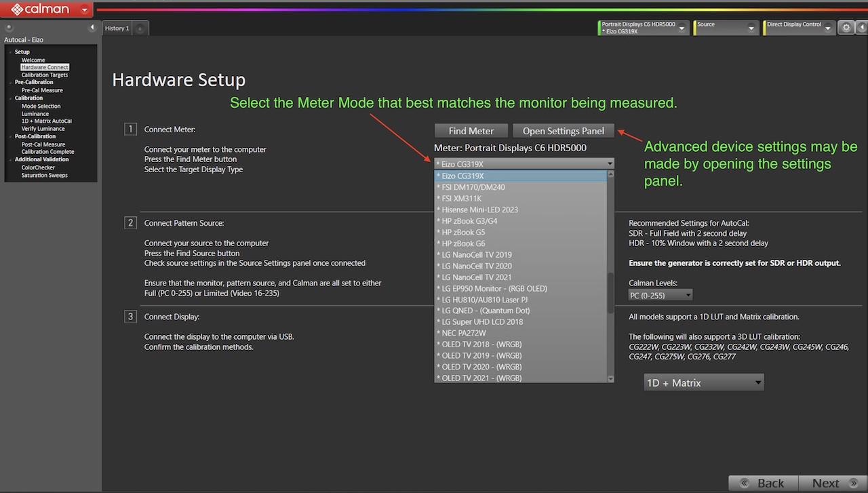Open the Calman main menu arrow
Viewport: 868px width, 493px height.
(84, 9)
